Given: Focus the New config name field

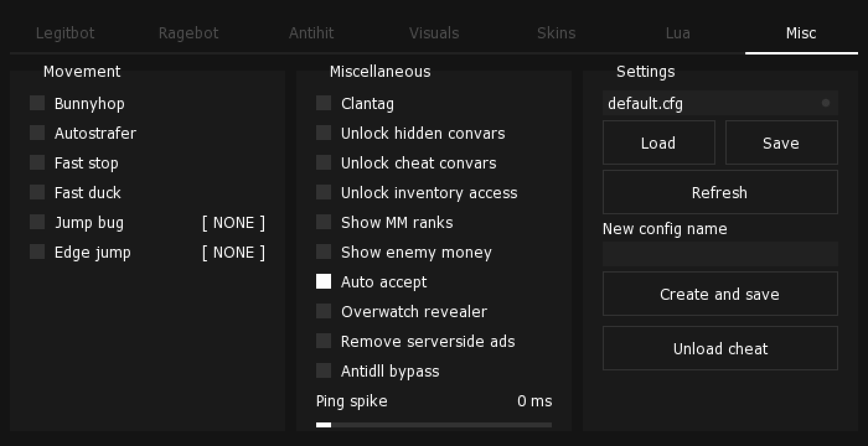Looking at the screenshot, I should 720,254.
